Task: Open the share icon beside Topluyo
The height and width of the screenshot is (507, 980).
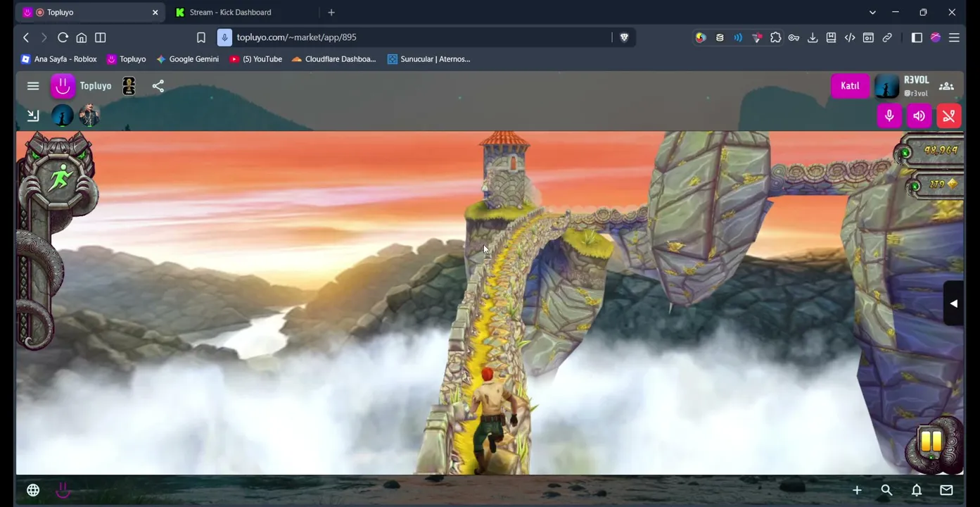Action: pos(158,86)
